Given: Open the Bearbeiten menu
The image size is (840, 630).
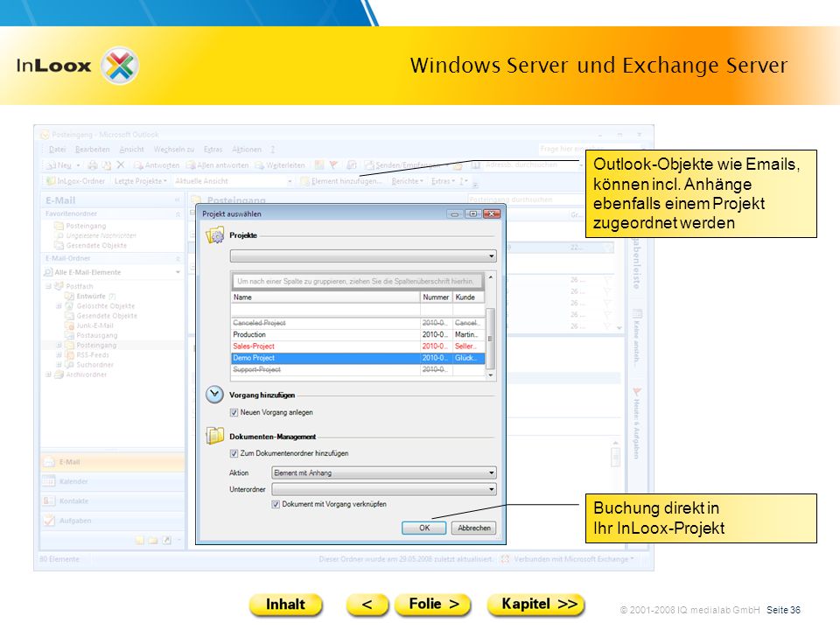Looking at the screenshot, I should click(92, 150).
